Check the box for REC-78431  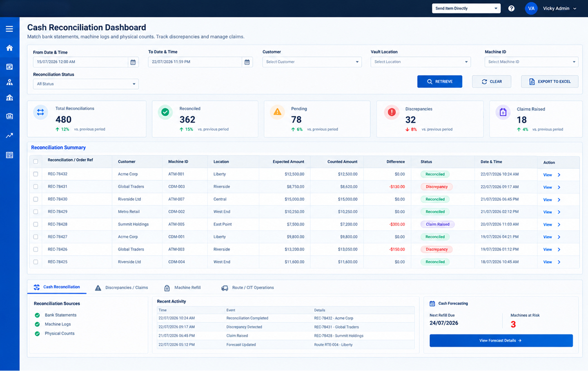pyautogui.click(x=36, y=187)
